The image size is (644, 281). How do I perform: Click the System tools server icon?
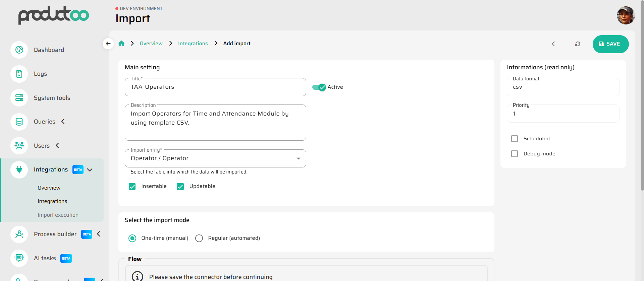(19, 98)
